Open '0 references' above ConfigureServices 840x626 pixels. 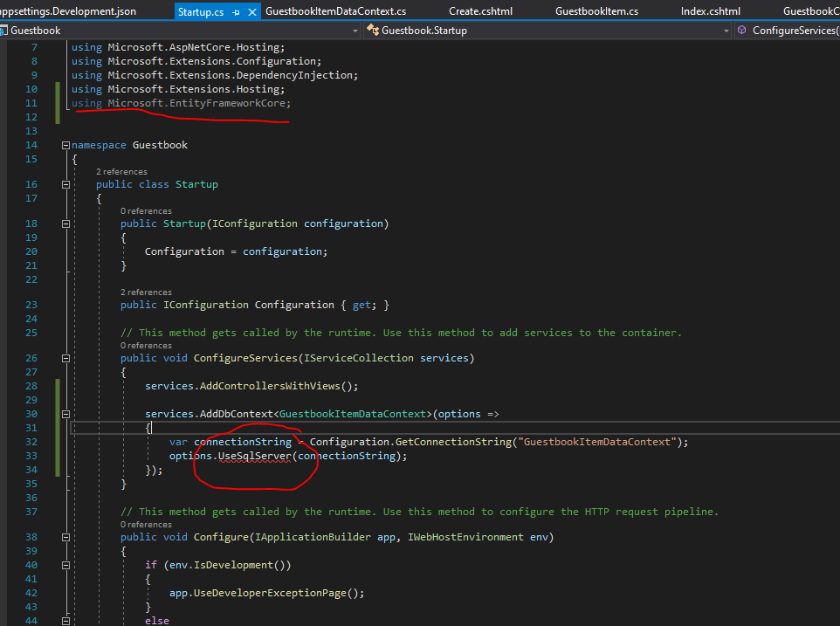(146, 346)
